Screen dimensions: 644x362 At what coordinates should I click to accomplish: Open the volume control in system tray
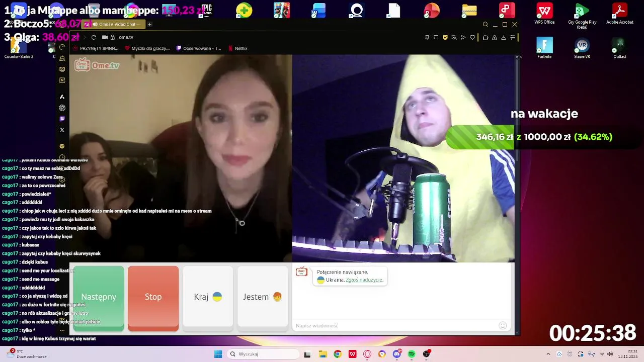coord(609,354)
